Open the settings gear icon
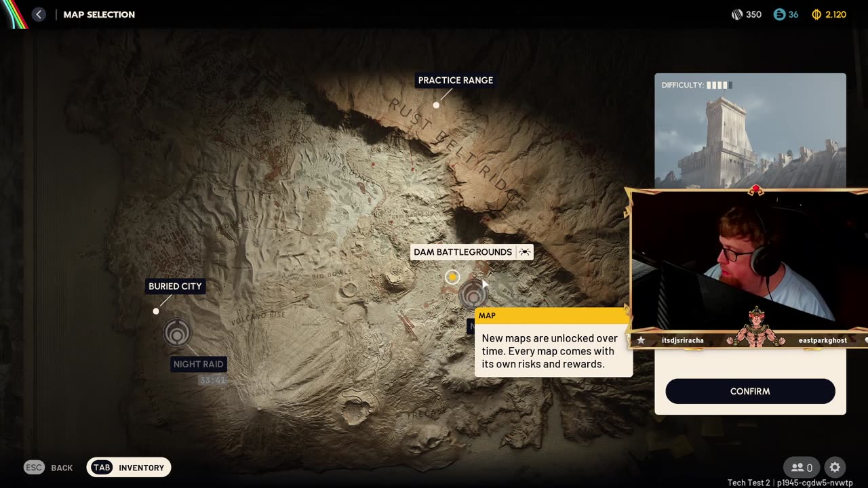Screen dimensions: 868x488 pyautogui.click(x=835, y=468)
